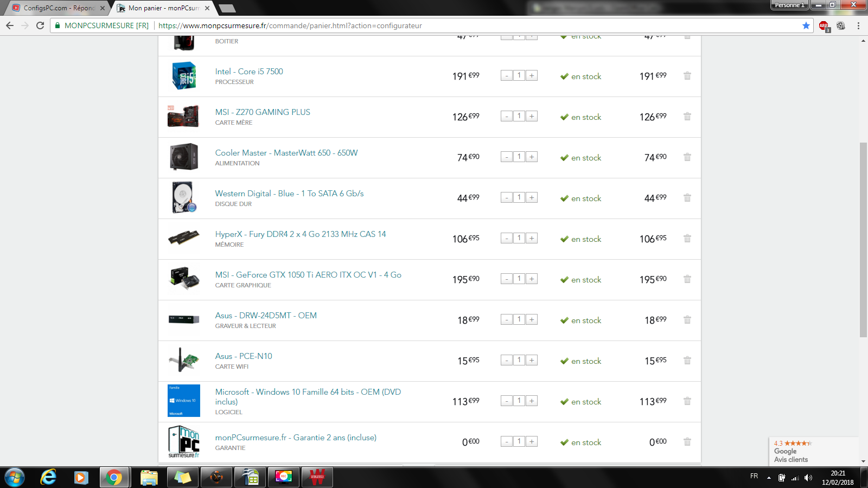This screenshot has height=488, width=868.
Task: Delete the Intel Core i5 7500 item
Action: (687, 76)
